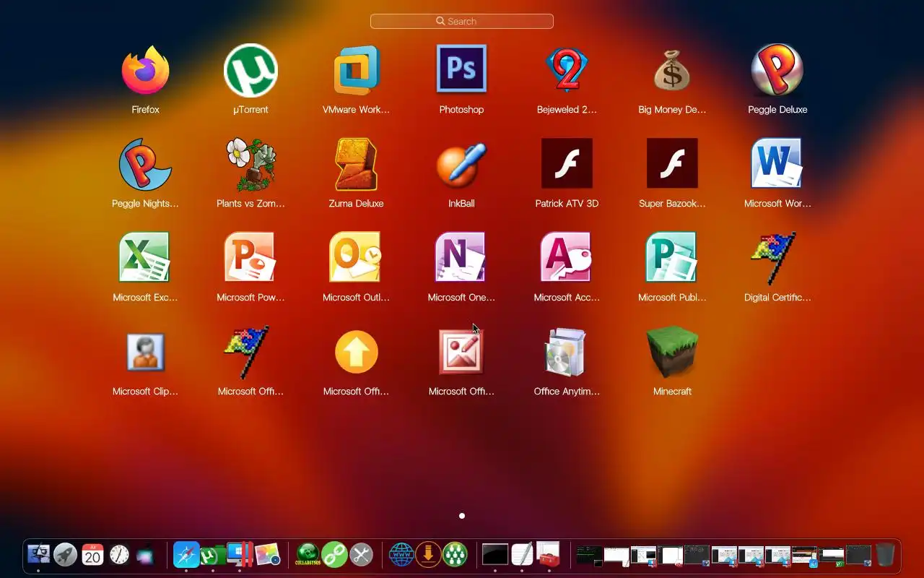Viewport: 924px width, 578px height.
Task: Open Big Money Deluxe game
Action: (x=672, y=70)
